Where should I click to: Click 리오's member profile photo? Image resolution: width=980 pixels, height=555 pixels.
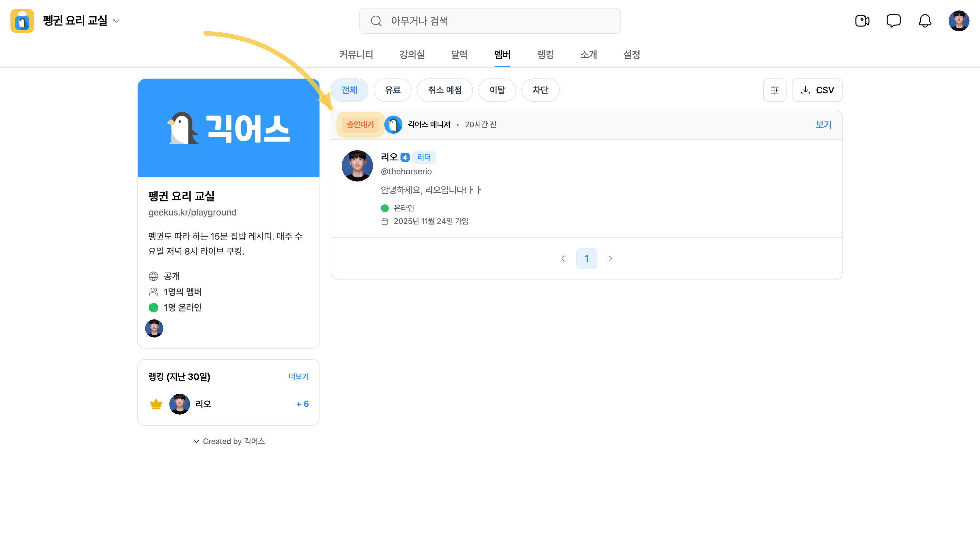click(357, 166)
